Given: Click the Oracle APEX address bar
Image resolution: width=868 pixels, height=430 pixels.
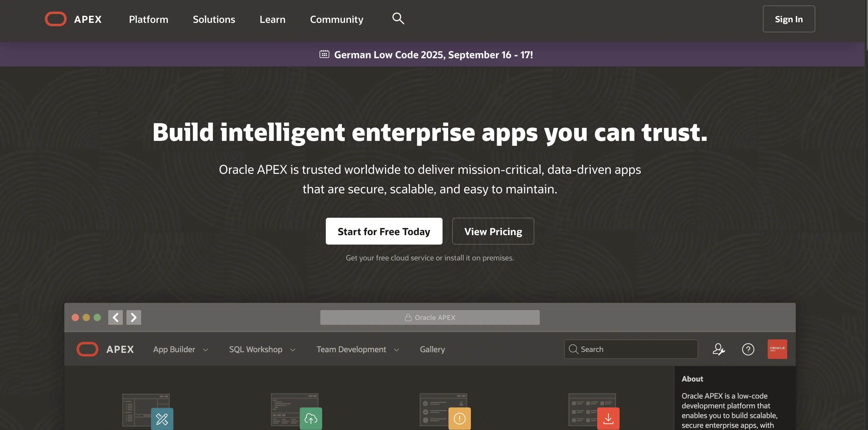Looking at the screenshot, I should 430,317.
